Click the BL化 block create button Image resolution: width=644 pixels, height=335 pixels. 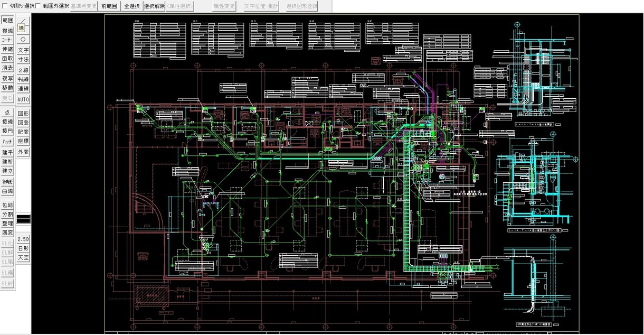point(7,243)
